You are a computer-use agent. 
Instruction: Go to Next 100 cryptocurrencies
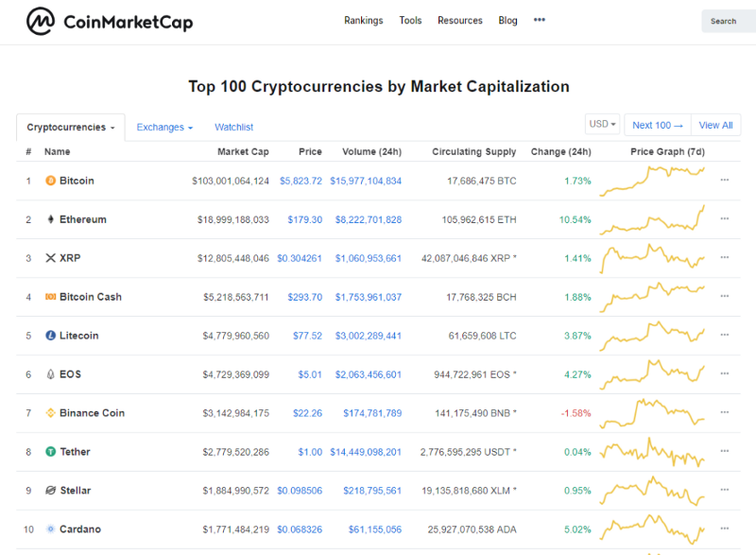click(x=658, y=126)
